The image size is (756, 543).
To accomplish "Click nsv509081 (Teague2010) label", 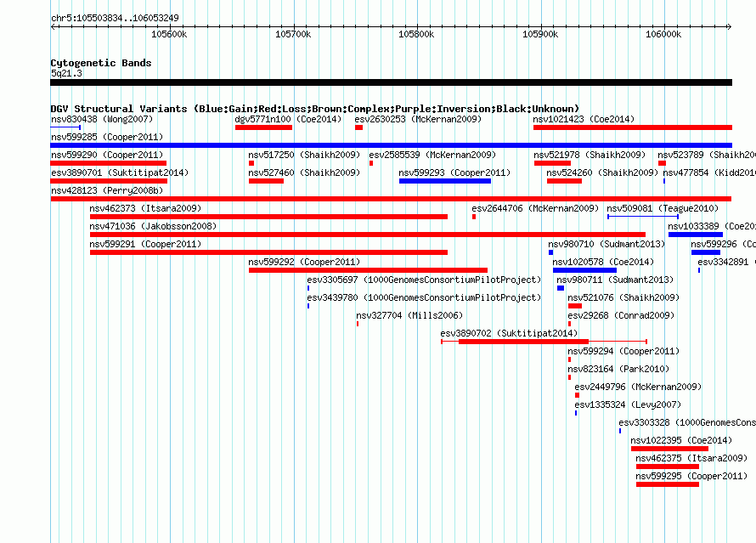I will click(663, 208).
